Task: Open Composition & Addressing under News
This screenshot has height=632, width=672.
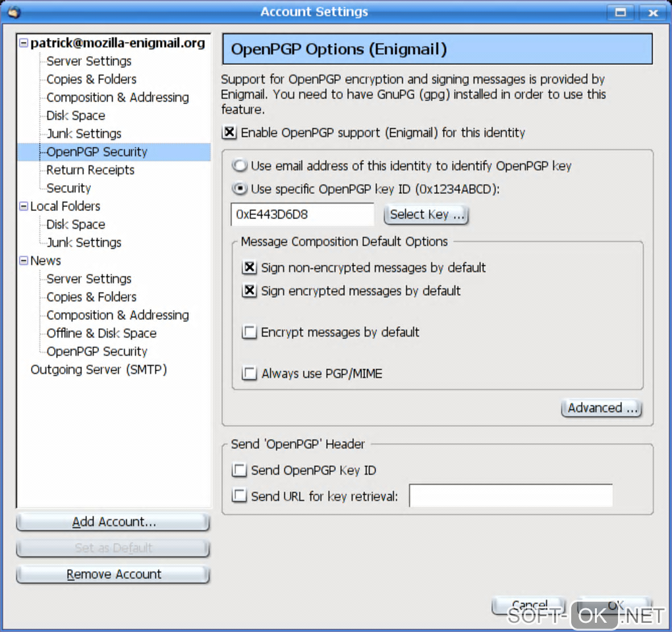Action: click(118, 315)
